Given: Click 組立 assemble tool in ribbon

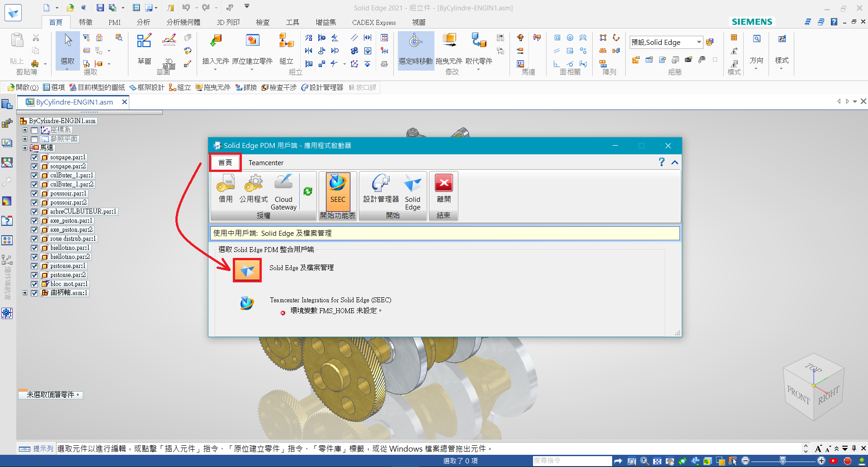Looking at the screenshot, I should pyautogui.click(x=286, y=50).
